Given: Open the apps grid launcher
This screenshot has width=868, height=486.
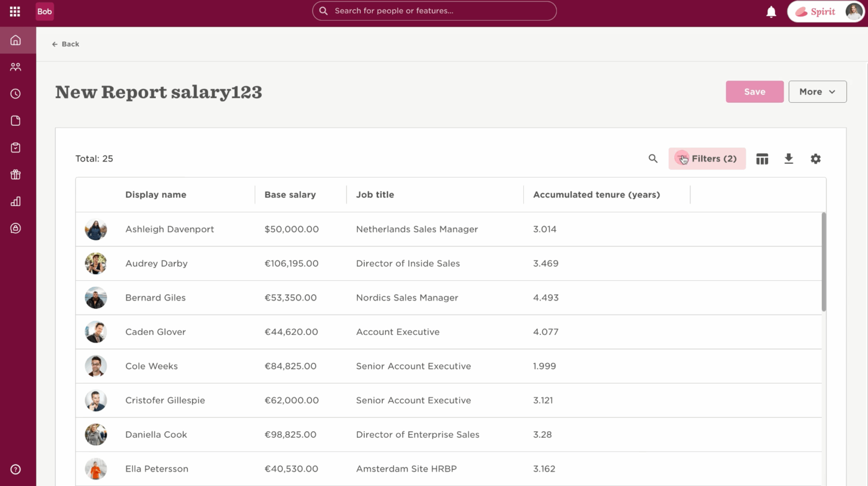Looking at the screenshot, I should click(x=15, y=12).
